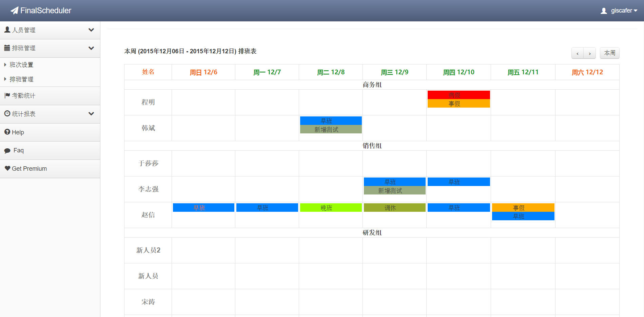Click the person icon beside 人员管理
644x317 pixels.
click(7, 30)
